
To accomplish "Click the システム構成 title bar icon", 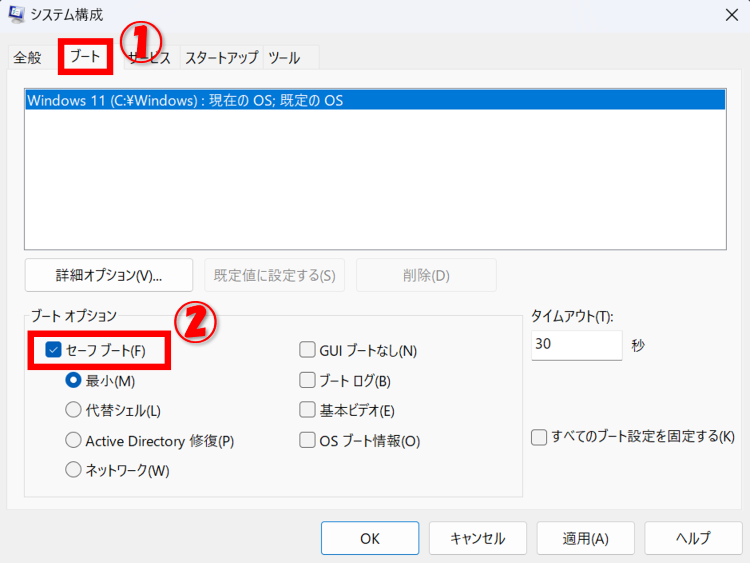I will click(16, 14).
